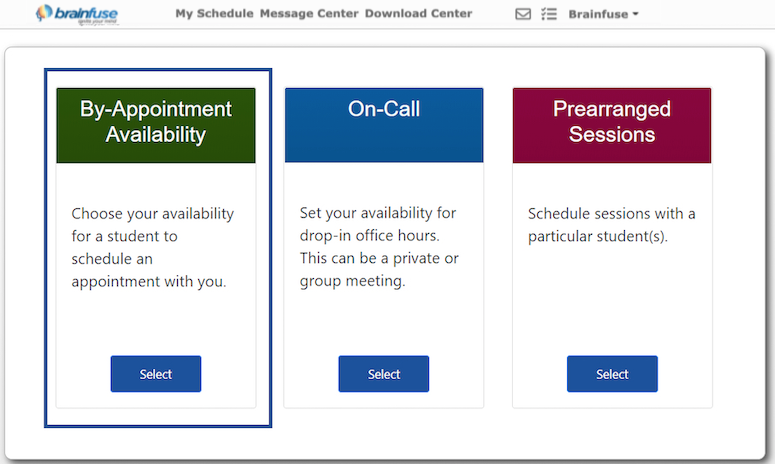This screenshot has height=464, width=775.
Task: Click the "Schedule sessions" description text
Action: [x=611, y=226]
